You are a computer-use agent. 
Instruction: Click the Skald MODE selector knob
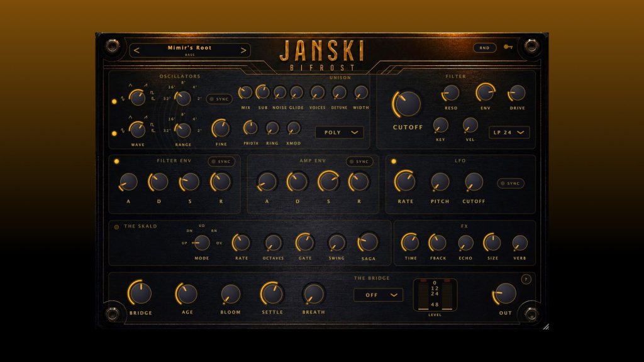tap(202, 243)
